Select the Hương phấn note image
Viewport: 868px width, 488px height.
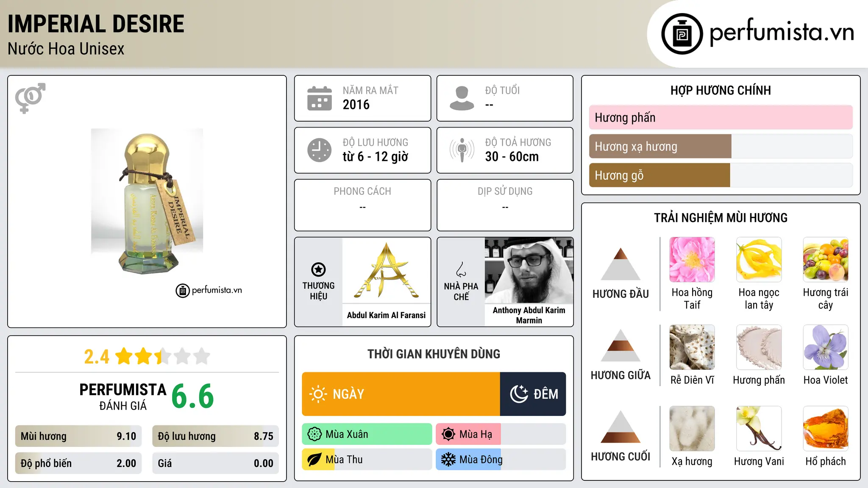(759, 347)
